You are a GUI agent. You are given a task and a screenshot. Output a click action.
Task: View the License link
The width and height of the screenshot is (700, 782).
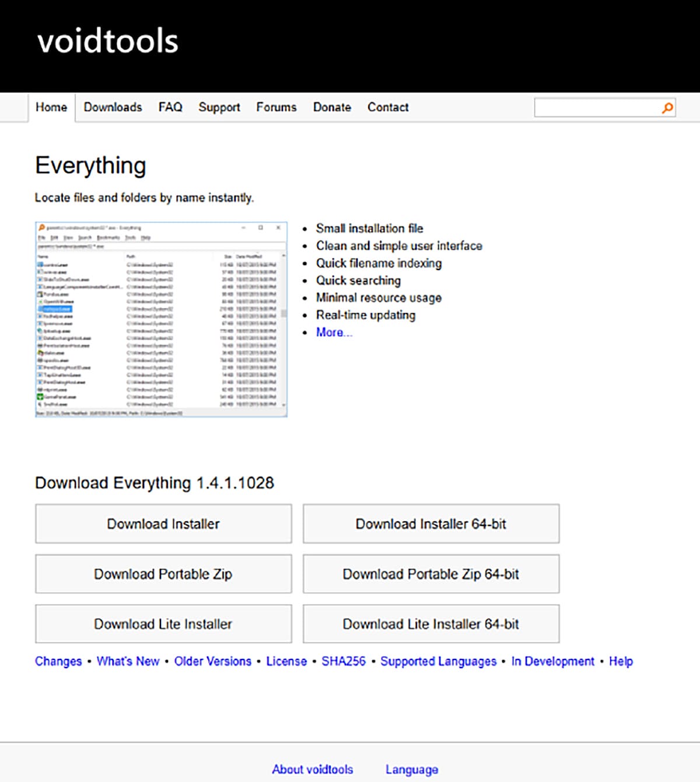[x=286, y=661]
